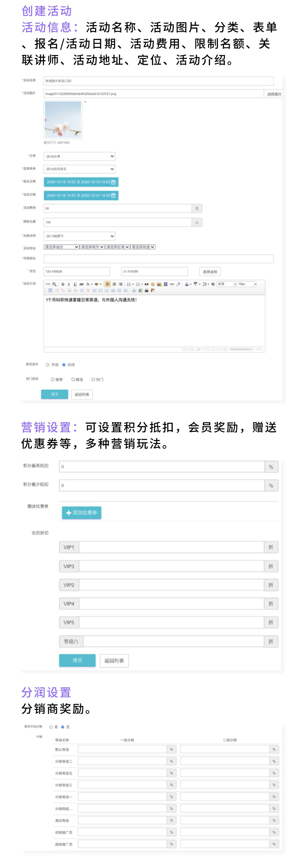Image resolution: width=302 pixels, height=868 pixels.
Task: Click the HTML source icon in editor
Action: [48, 284]
